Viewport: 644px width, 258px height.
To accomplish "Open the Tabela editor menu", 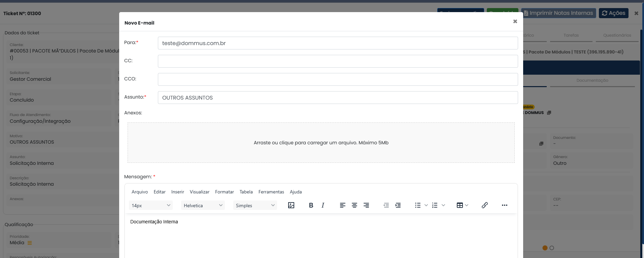I will (x=246, y=192).
